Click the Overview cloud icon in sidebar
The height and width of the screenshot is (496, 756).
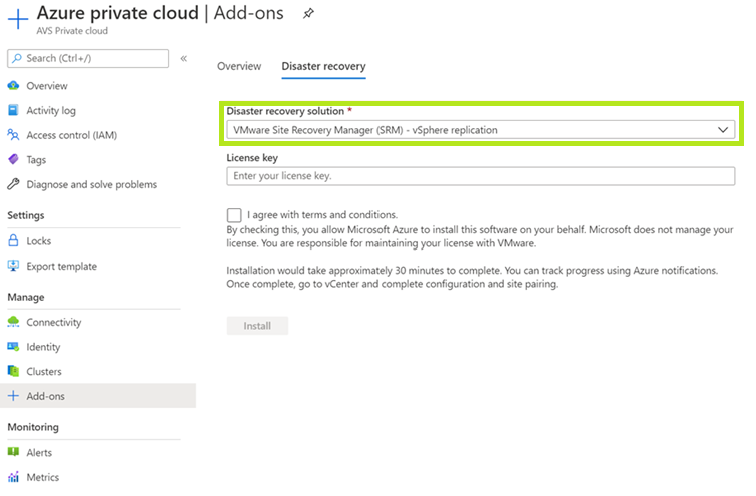[14, 86]
